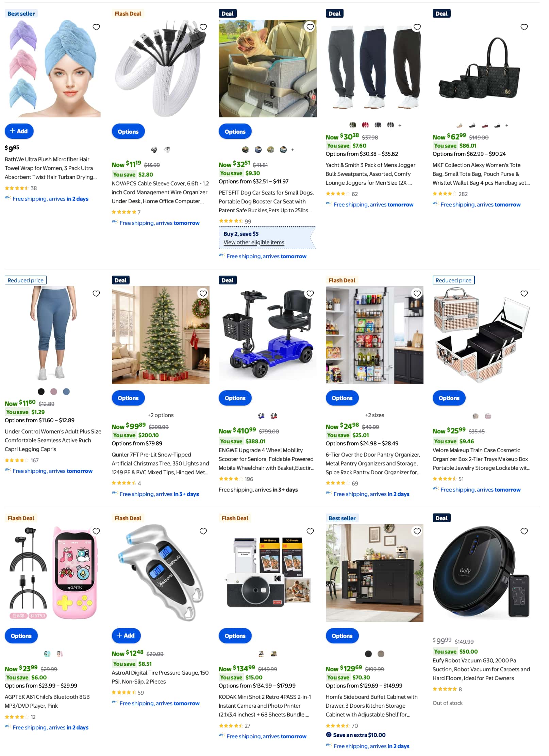Open Options for NOVAPCS cable sleeve

128,131
